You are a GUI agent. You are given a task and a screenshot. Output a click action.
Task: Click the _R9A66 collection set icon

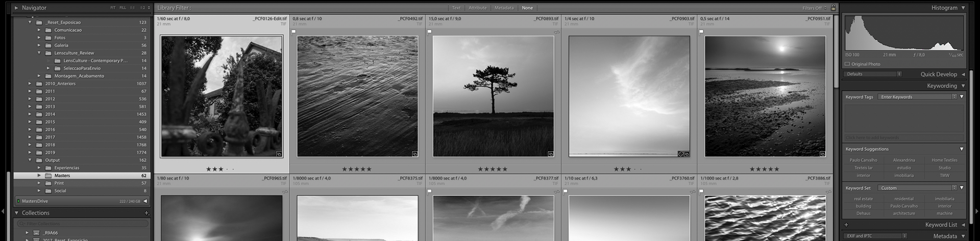tap(36, 233)
